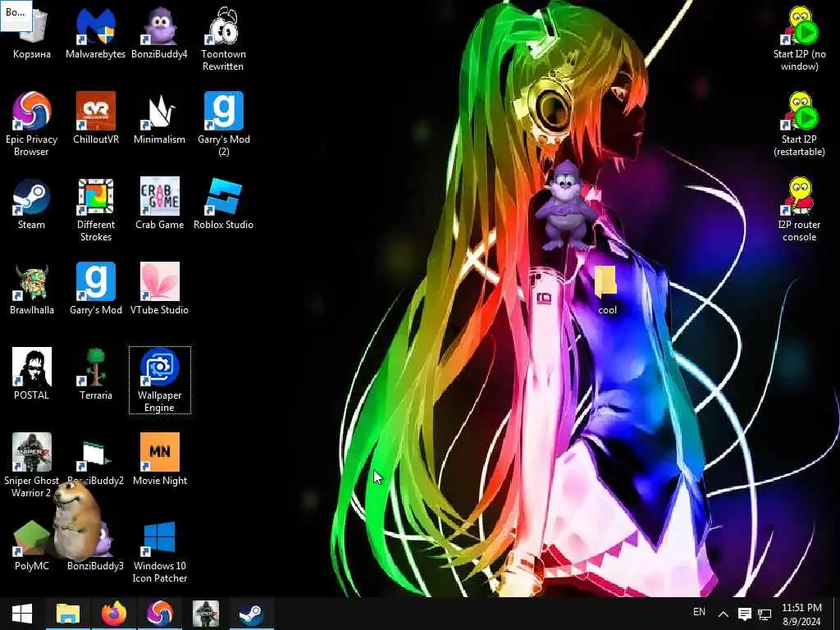
Task: Open the clock showing 11:51 PM
Action: pos(801,614)
